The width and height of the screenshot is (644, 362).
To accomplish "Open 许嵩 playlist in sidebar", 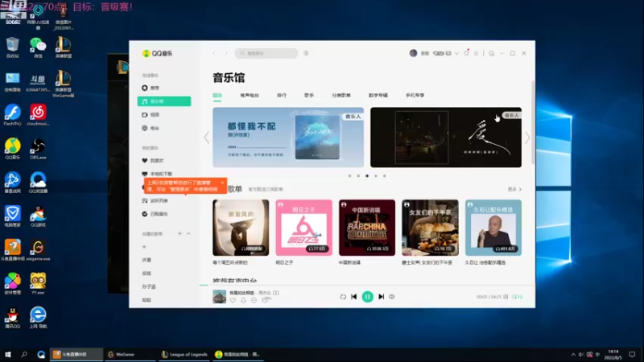I will tap(147, 260).
